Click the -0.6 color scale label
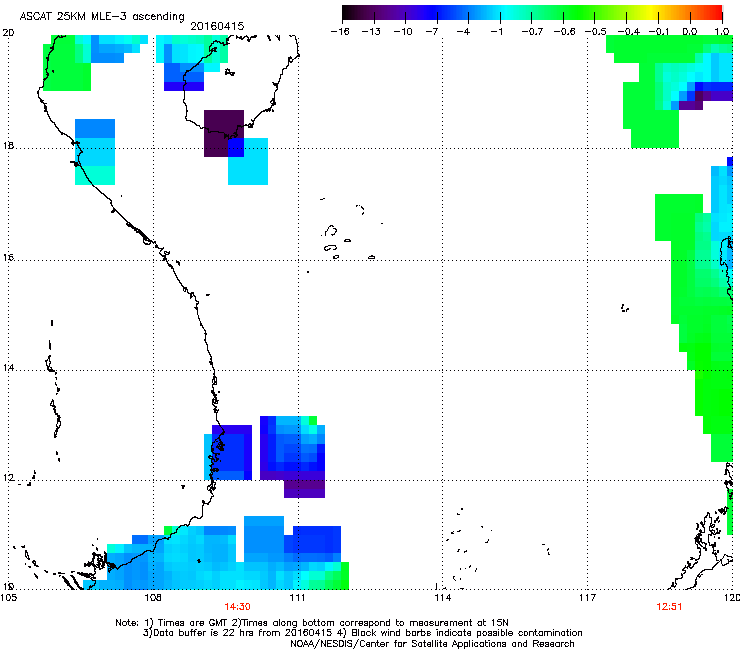 564,31
